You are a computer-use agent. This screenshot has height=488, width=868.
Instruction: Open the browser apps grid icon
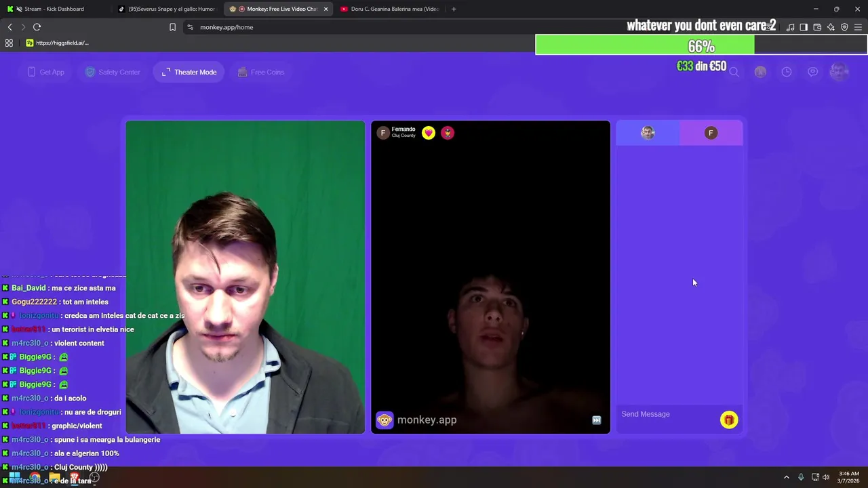click(x=9, y=43)
